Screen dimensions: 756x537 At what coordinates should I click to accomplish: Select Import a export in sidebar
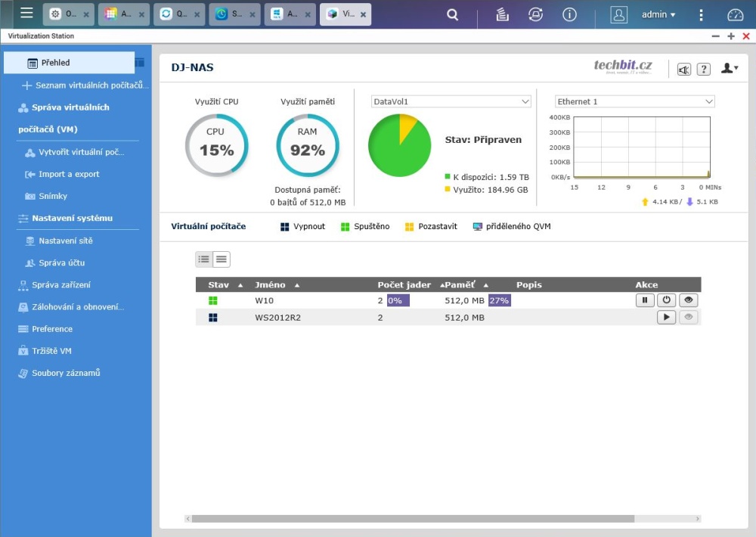[x=69, y=174]
